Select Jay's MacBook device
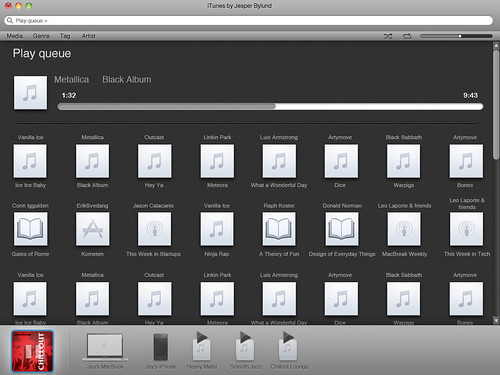The height and width of the screenshot is (375, 500). click(105, 351)
